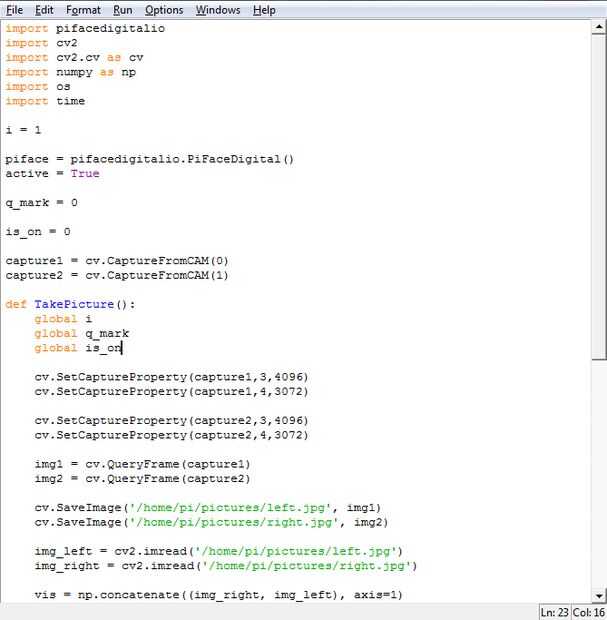Viewport: 607px width, 620px height.
Task: Click the SaveImage left.jpg path string
Action: coord(231,508)
